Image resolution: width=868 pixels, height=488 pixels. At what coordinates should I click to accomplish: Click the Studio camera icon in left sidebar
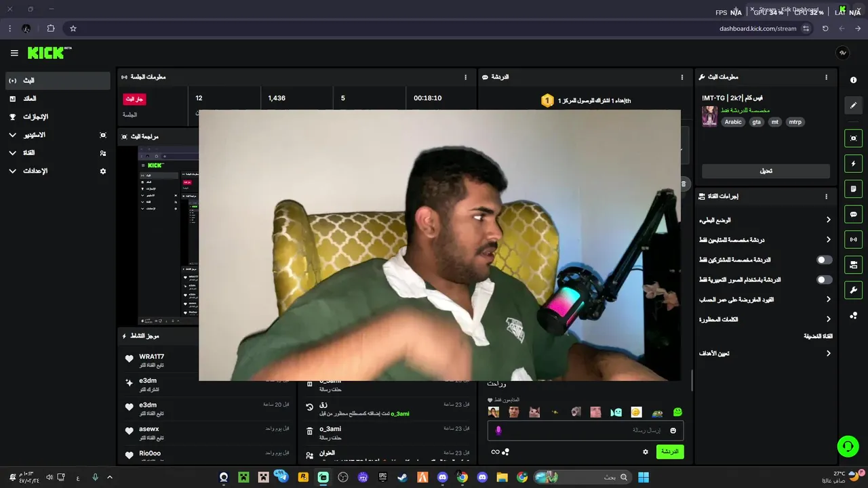pyautogui.click(x=103, y=135)
